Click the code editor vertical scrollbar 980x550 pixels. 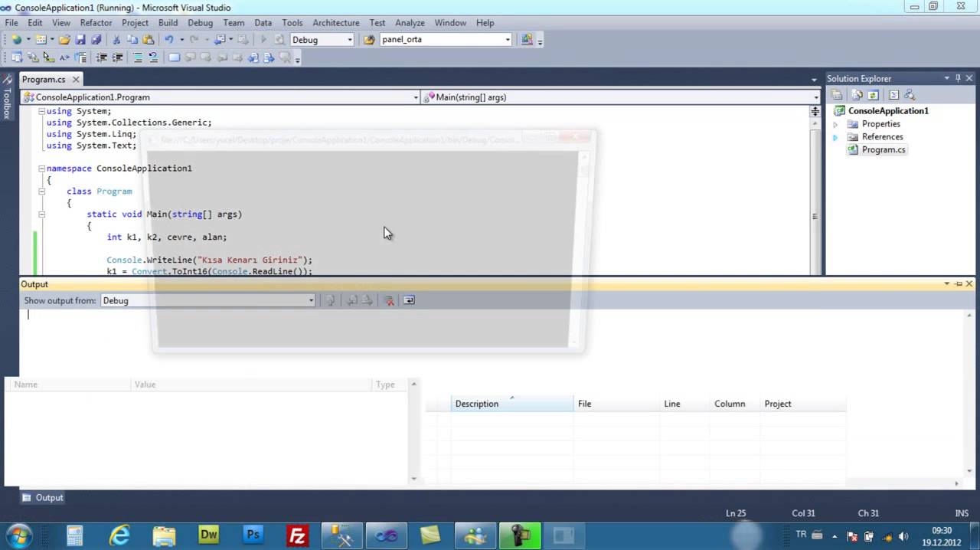(815, 196)
